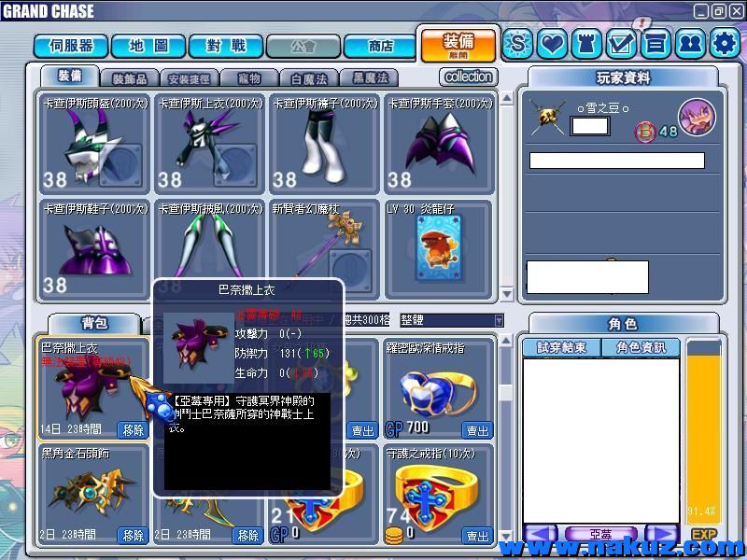Select 卡查伊斯手套 gloves item
747x560 pixels.
pyautogui.click(x=439, y=144)
